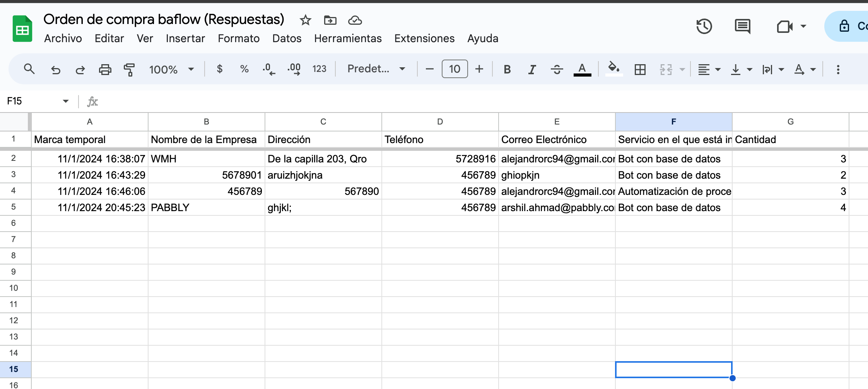Open the Predet... font dropdown

(376, 69)
